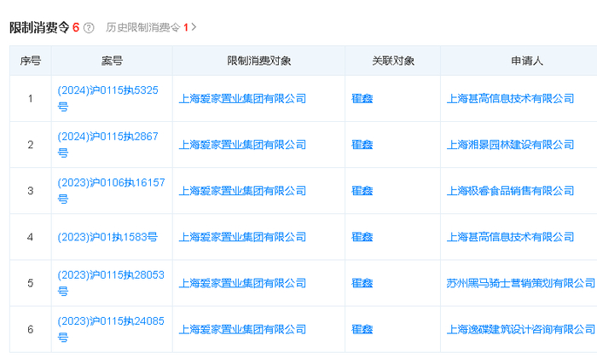
Task: Open case (2023)沪0115执24085号
Action: [x=111, y=329]
